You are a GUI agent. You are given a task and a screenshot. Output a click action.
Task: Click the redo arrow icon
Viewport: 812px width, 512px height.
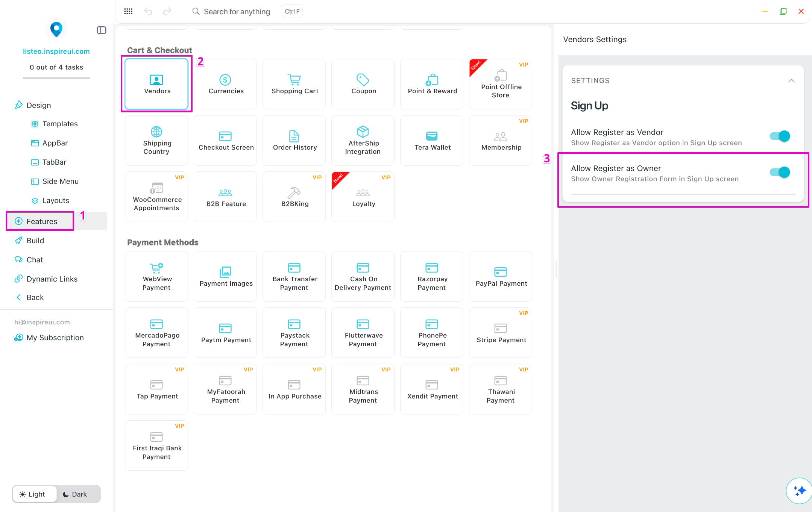coord(167,11)
